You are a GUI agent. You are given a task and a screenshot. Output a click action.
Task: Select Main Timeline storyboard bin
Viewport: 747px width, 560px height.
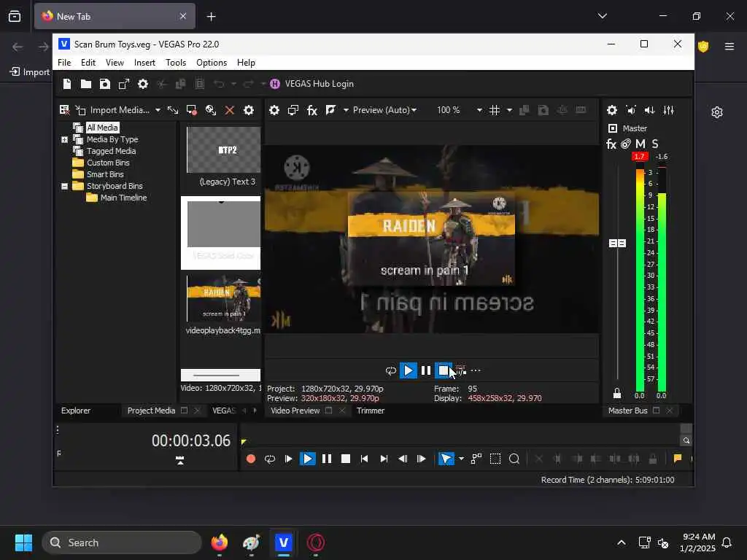[x=123, y=198]
